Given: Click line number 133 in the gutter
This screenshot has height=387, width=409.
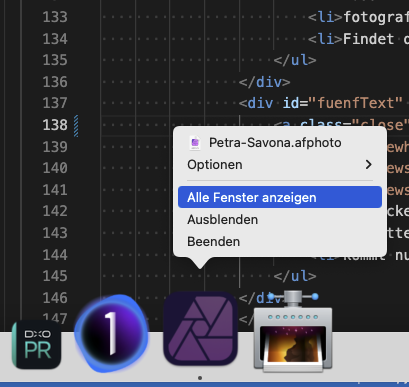Looking at the screenshot, I should click(55, 17).
